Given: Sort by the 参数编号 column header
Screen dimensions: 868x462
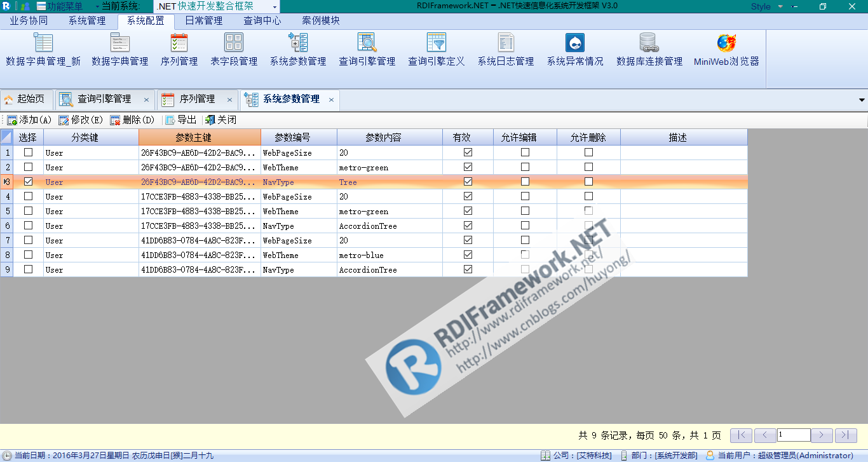Looking at the screenshot, I should (x=299, y=137).
